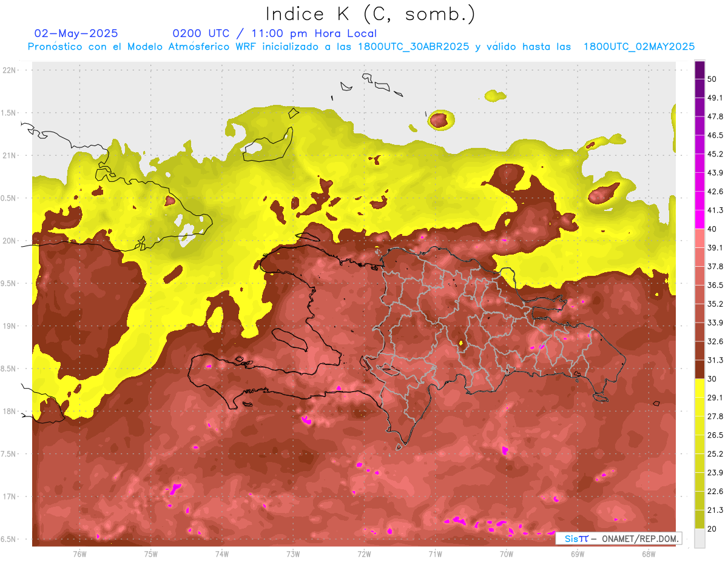Click legend value "20"
728x562 pixels.
712,529
